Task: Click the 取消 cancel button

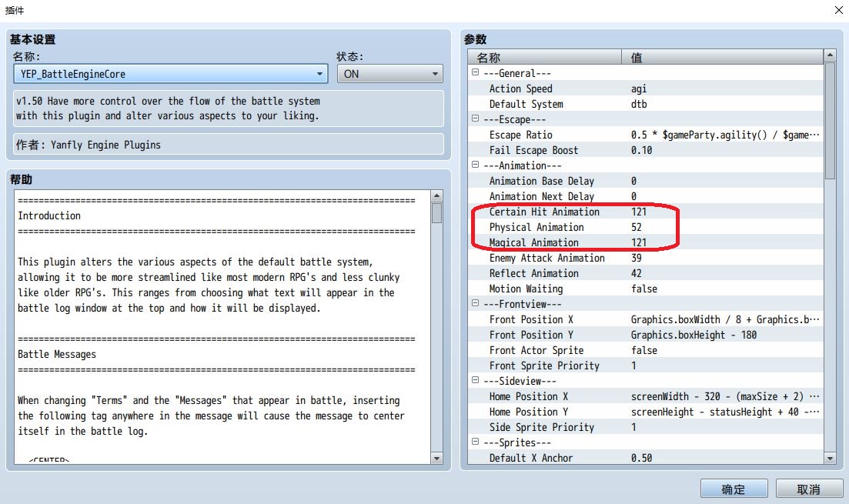Action: click(809, 489)
